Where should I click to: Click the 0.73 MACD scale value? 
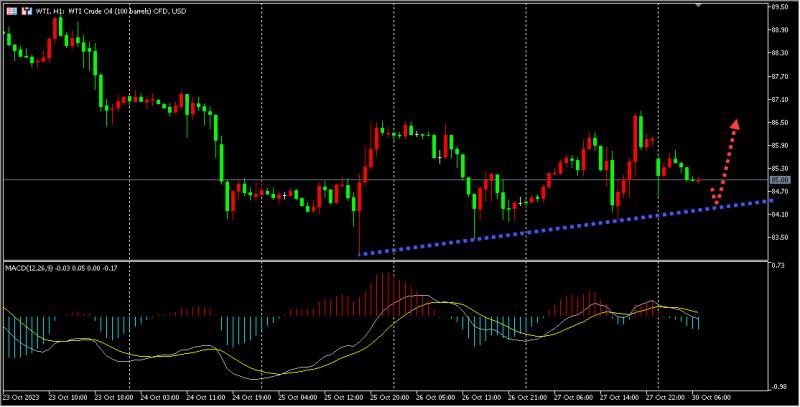click(x=778, y=266)
